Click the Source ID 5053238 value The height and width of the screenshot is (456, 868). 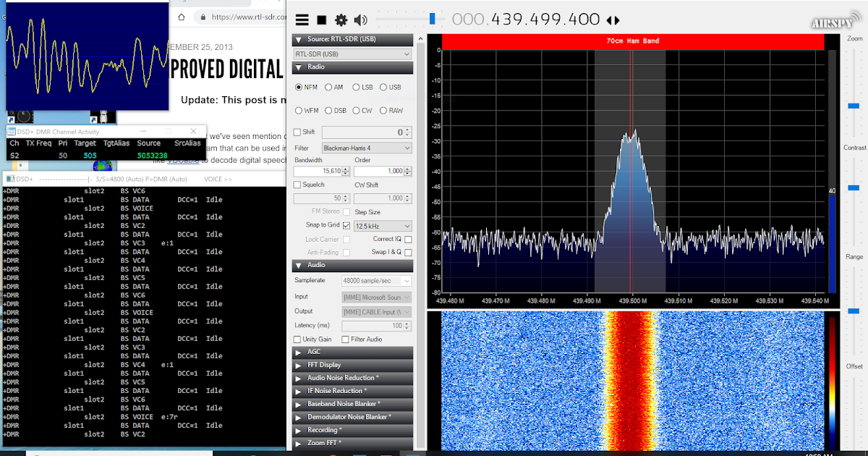(x=153, y=156)
